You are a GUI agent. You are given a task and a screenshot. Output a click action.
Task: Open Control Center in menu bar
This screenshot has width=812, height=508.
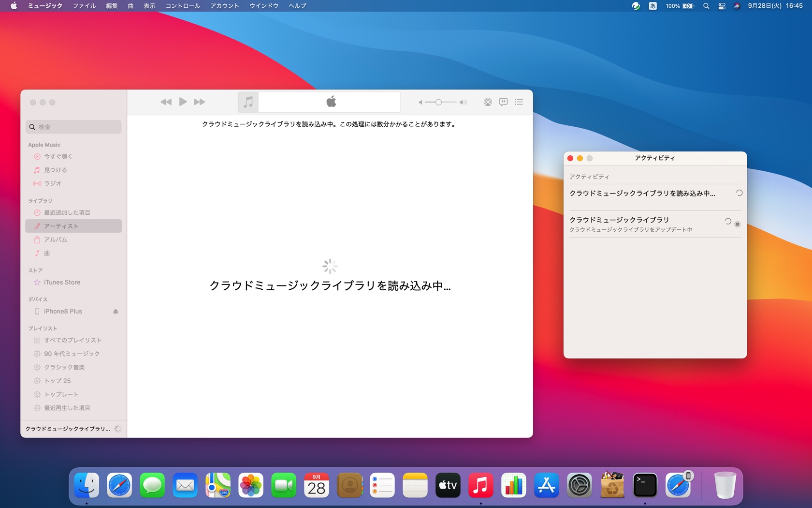[x=722, y=6]
